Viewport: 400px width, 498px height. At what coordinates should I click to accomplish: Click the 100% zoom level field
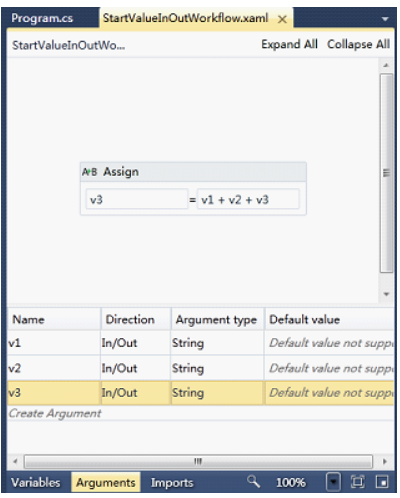tap(290, 482)
